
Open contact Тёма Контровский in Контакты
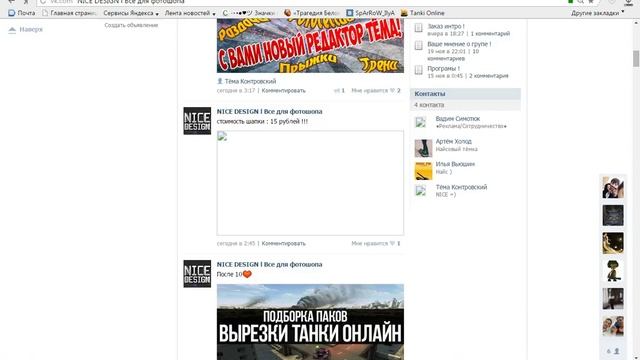point(461,187)
